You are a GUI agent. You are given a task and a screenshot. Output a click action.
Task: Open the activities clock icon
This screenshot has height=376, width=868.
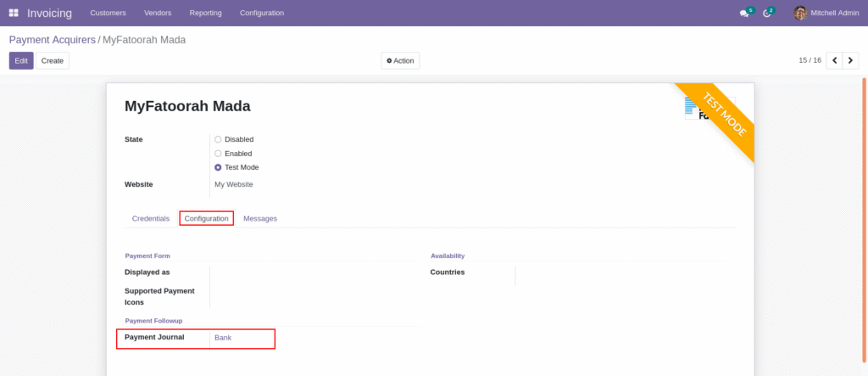(767, 13)
